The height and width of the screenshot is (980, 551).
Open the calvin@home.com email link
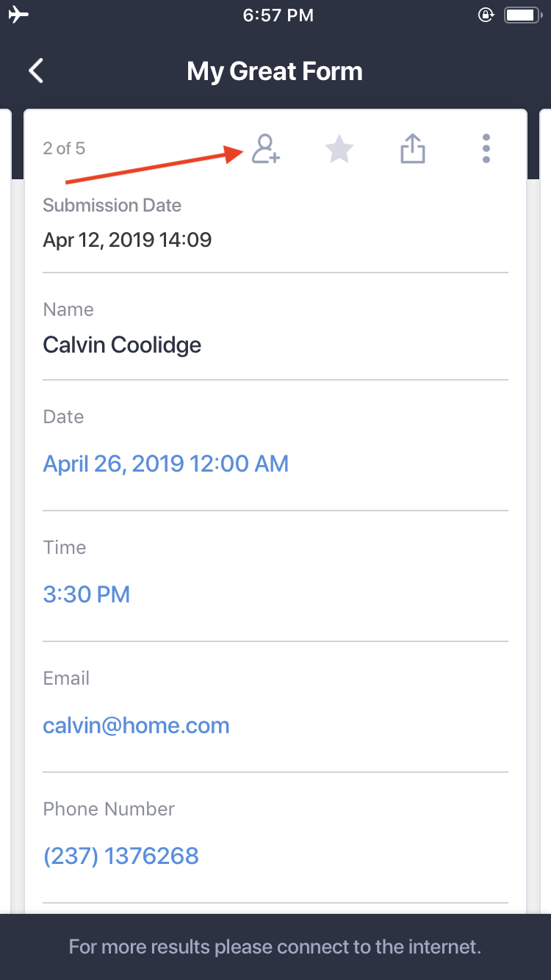(136, 725)
